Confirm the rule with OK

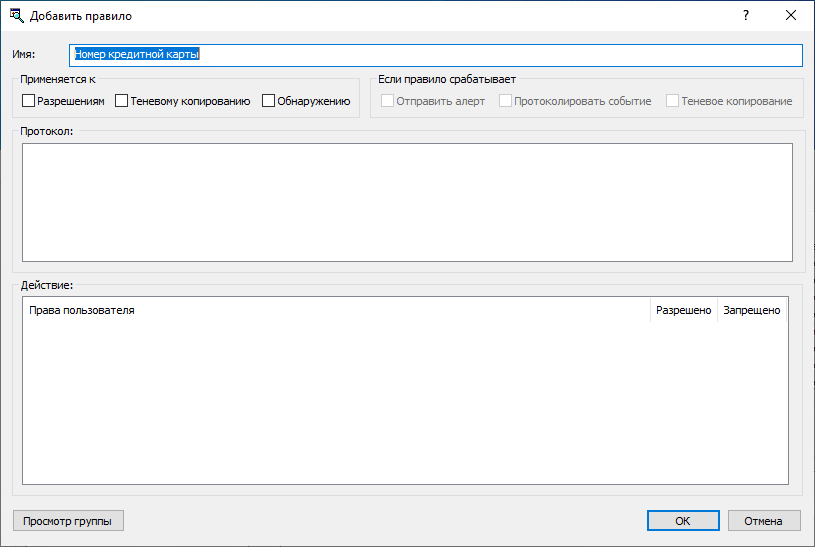[683, 521]
